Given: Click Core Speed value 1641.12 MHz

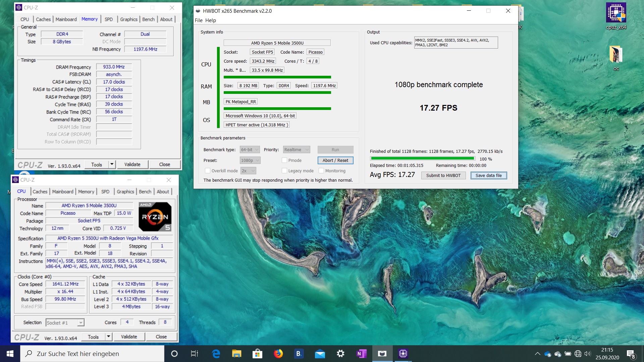Looking at the screenshot, I should click(65, 284).
